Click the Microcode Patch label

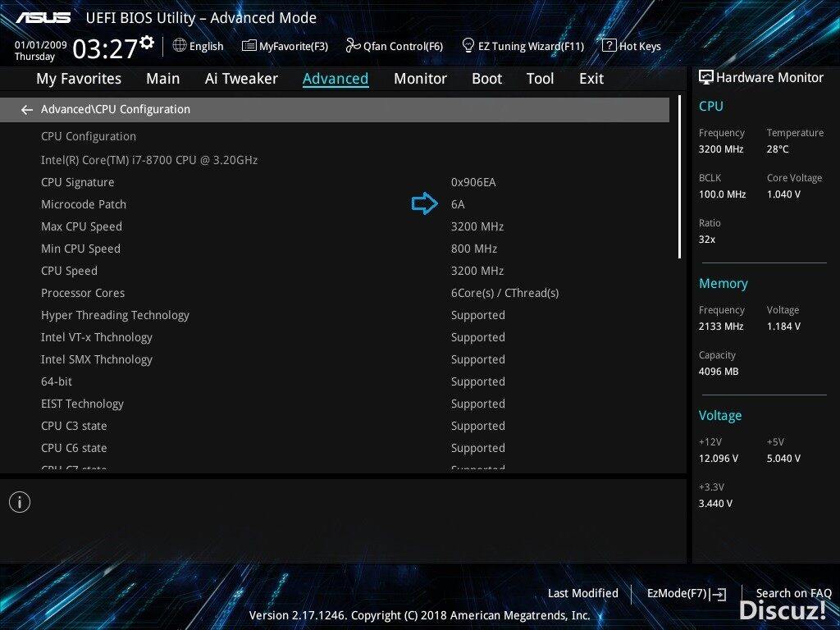(x=84, y=204)
